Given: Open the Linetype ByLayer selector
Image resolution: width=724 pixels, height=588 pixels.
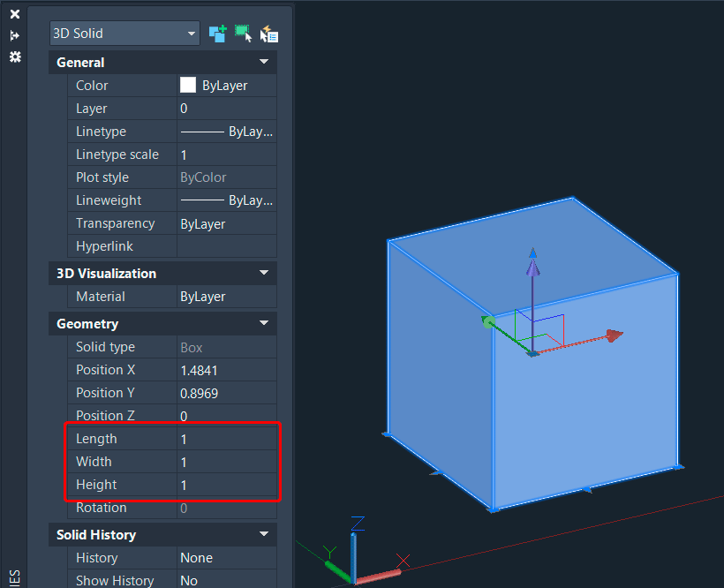Looking at the screenshot, I should click(227, 131).
